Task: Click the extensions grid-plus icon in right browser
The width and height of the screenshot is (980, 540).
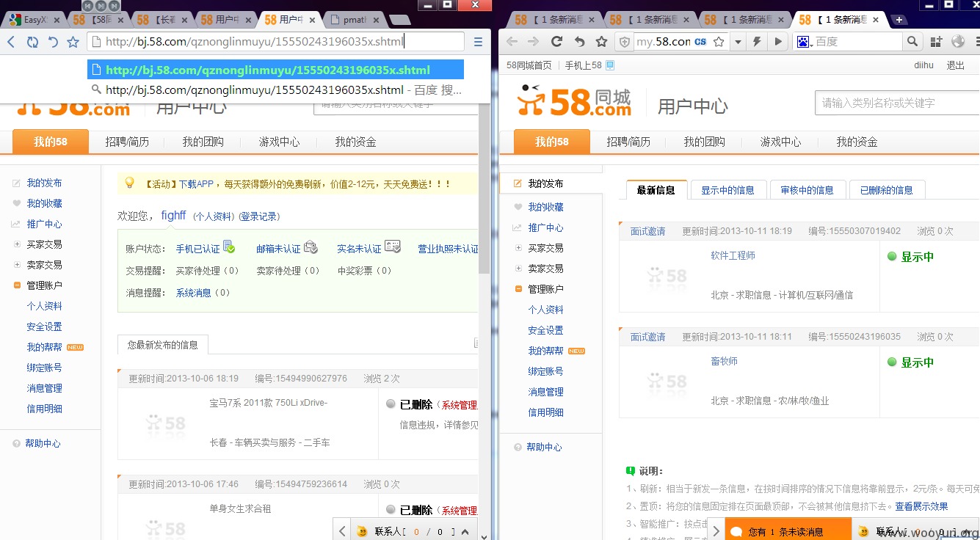Action: point(936,42)
